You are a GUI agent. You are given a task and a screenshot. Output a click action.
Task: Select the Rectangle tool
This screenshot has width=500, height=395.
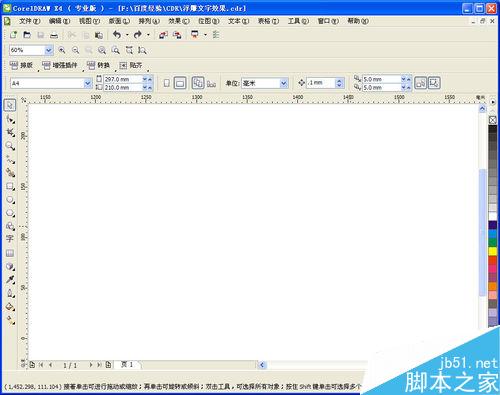click(10, 186)
